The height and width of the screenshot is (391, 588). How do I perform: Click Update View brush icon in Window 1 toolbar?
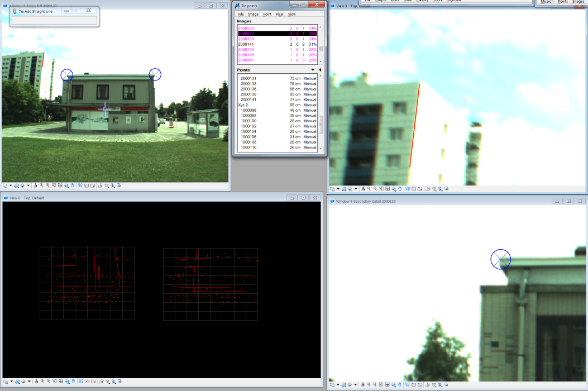pos(36,185)
